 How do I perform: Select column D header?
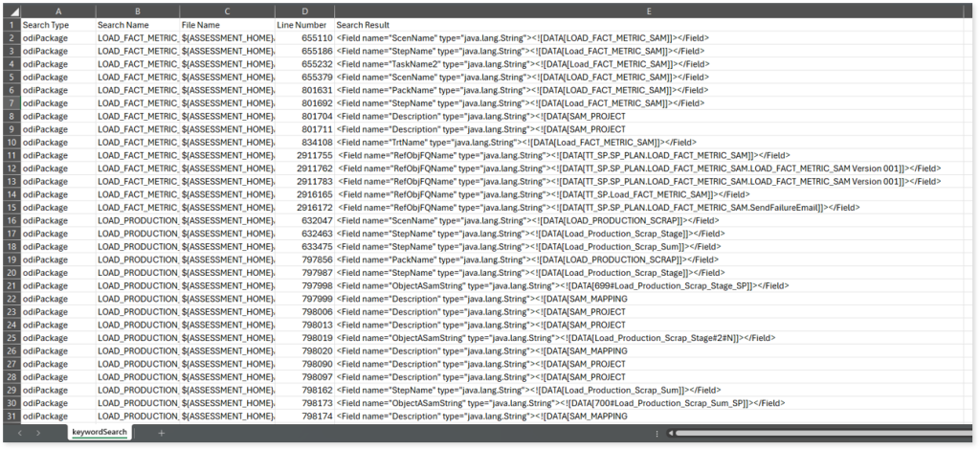click(304, 11)
